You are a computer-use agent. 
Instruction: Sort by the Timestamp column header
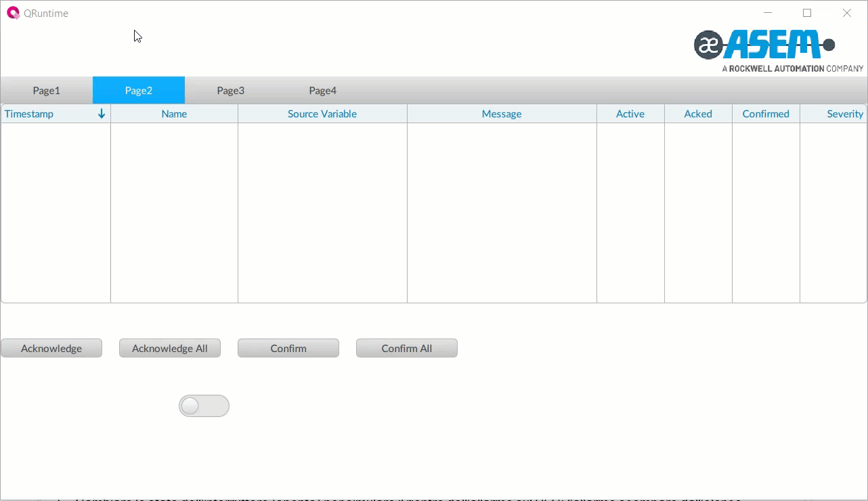[x=29, y=114]
